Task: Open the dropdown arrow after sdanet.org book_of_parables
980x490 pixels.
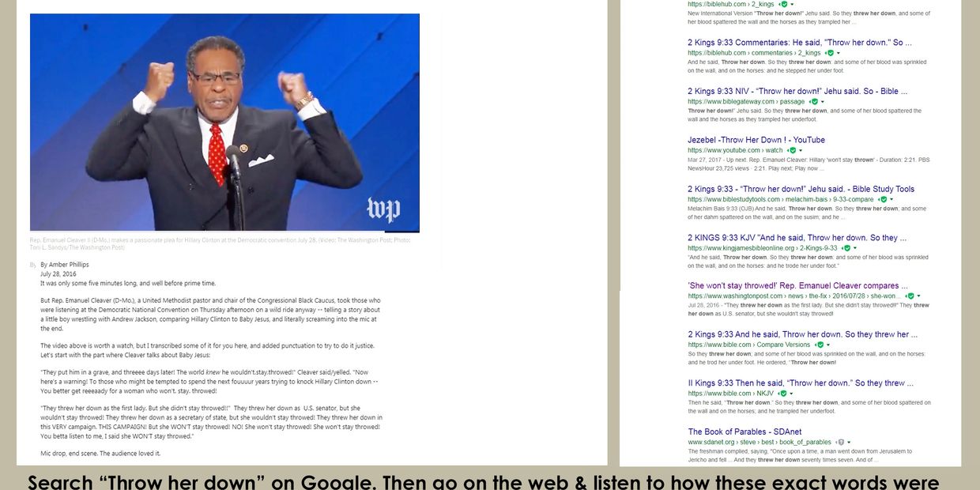Action: coord(849,442)
